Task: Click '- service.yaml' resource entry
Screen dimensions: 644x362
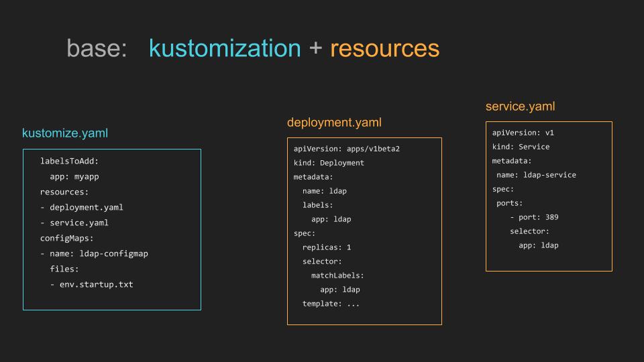Action: click(x=74, y=223)
